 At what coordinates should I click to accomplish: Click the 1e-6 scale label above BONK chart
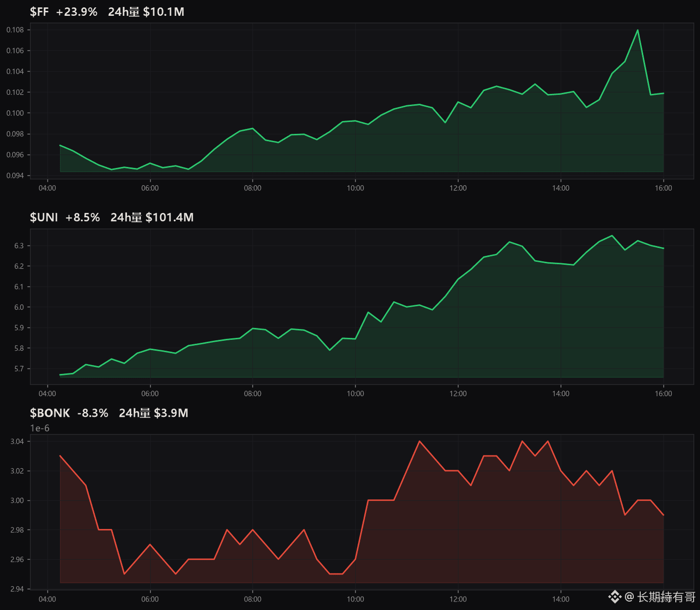pos(40,428)
